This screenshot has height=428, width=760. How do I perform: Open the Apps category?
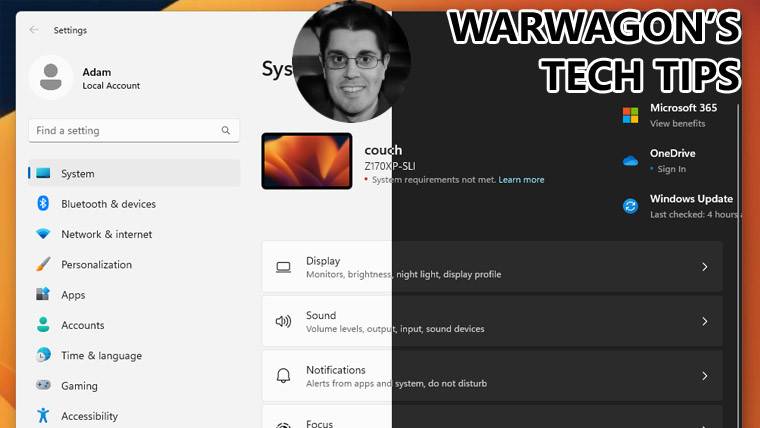click(134, 294)
